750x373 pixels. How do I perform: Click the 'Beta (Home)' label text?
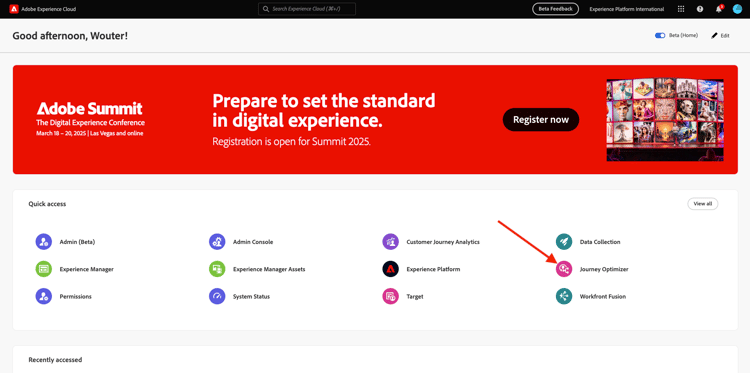tap(683, 35)
